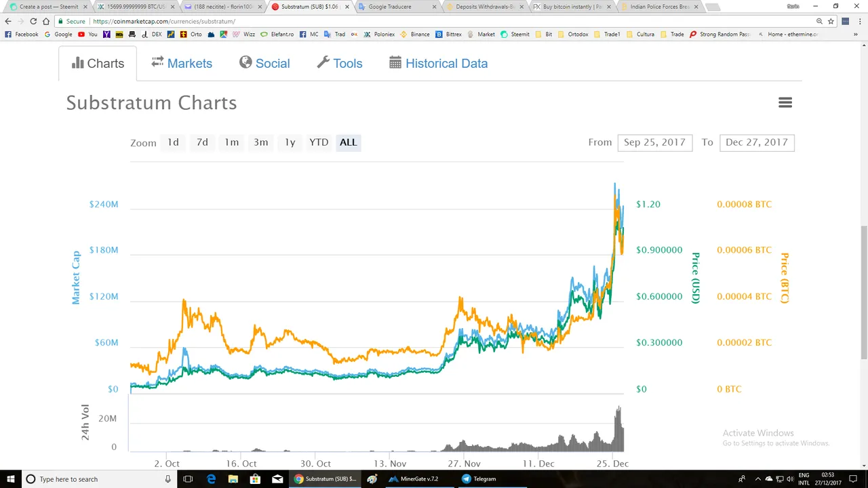Open the Trade1 bookmarks folder
This screenshot has height=488, width=868.
point(607,34)
